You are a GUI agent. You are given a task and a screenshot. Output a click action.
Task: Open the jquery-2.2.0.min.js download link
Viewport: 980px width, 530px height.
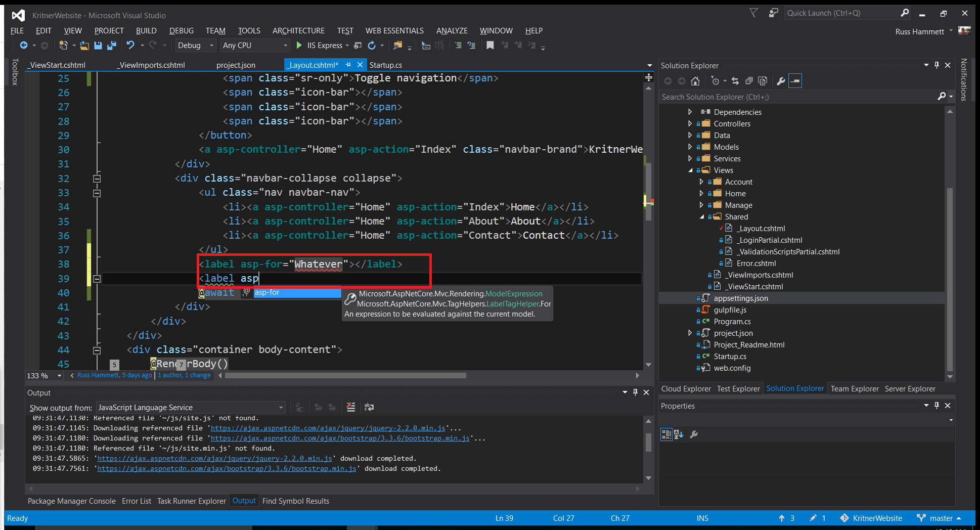point(328,428)
